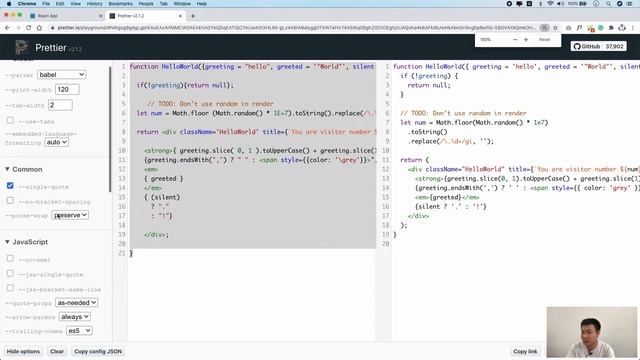Click the green circle extension icon
Screen dimensions: 640x360
pyautogui.click(x=600, y=28)
